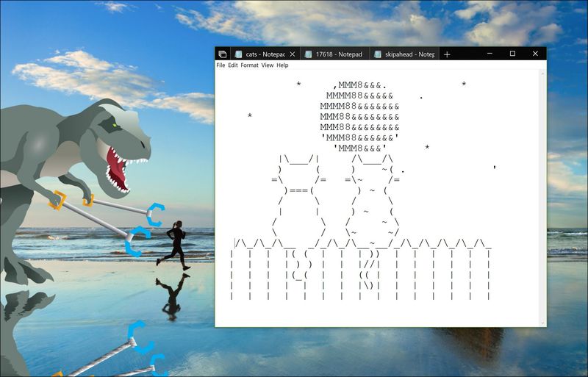Open the Format menu

[249, 65]
